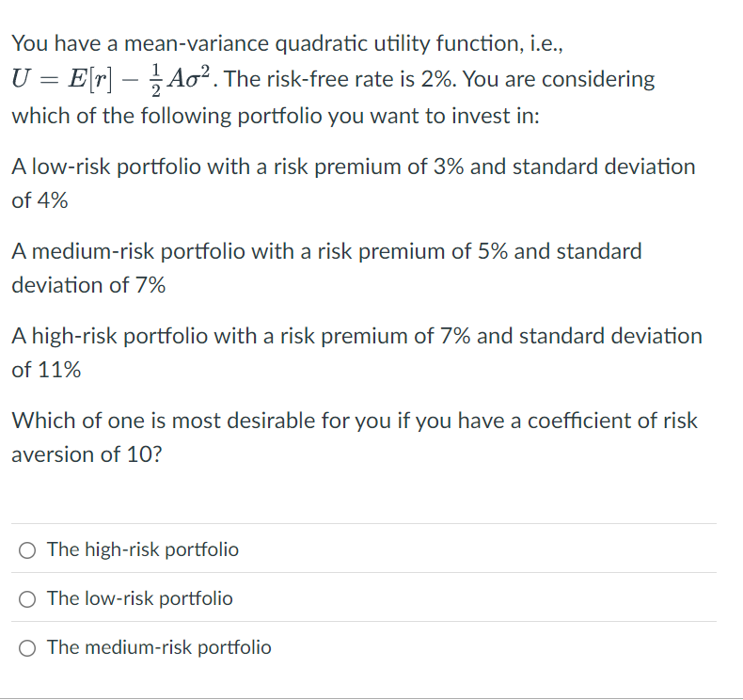Click the "aversion of 10?" text

pos(87,454)
